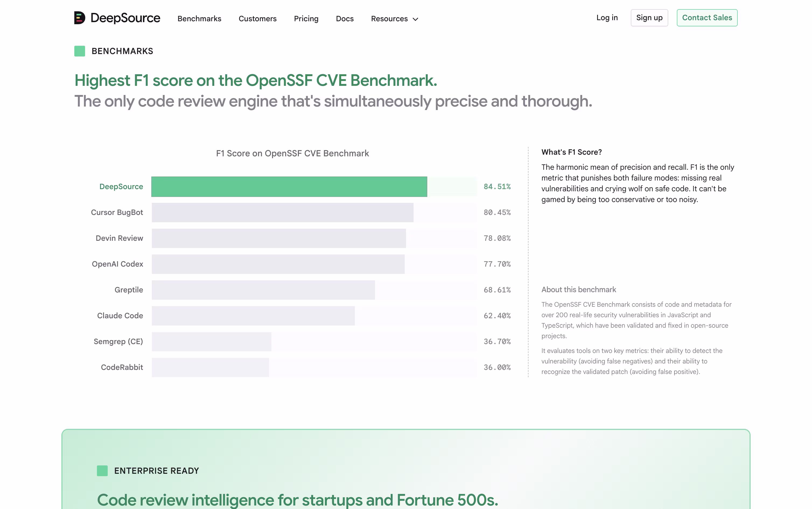Click the OpenAI Codex bar
The image size is (812, 509).
click(x=278, y=264)
